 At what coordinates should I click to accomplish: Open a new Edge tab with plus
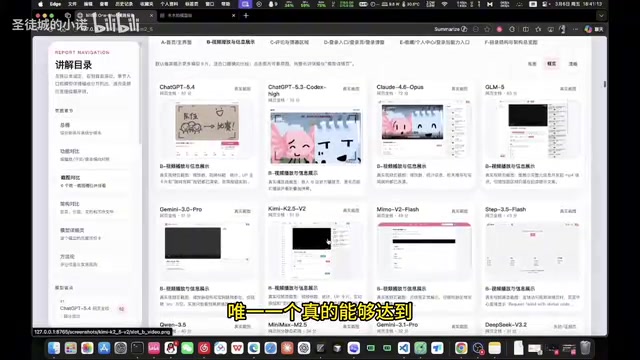click(246, 16)
